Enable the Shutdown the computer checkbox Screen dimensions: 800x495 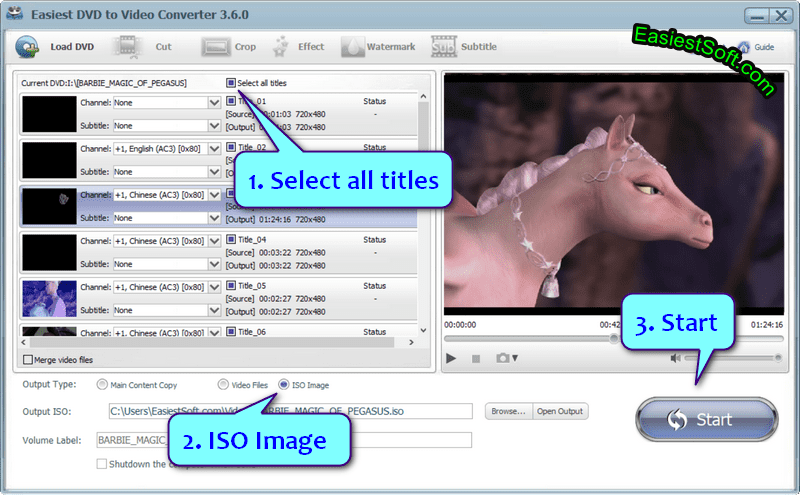[x=102, y=464]
